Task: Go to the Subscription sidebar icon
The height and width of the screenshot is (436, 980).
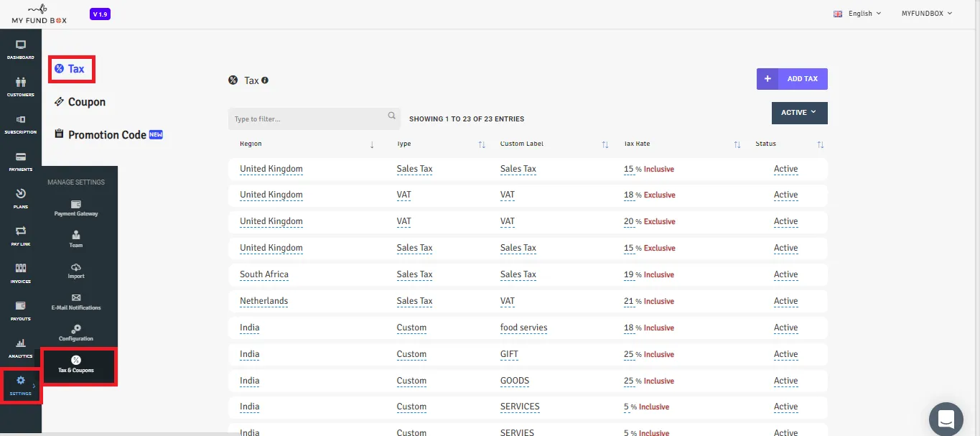Action: (21, 119)
